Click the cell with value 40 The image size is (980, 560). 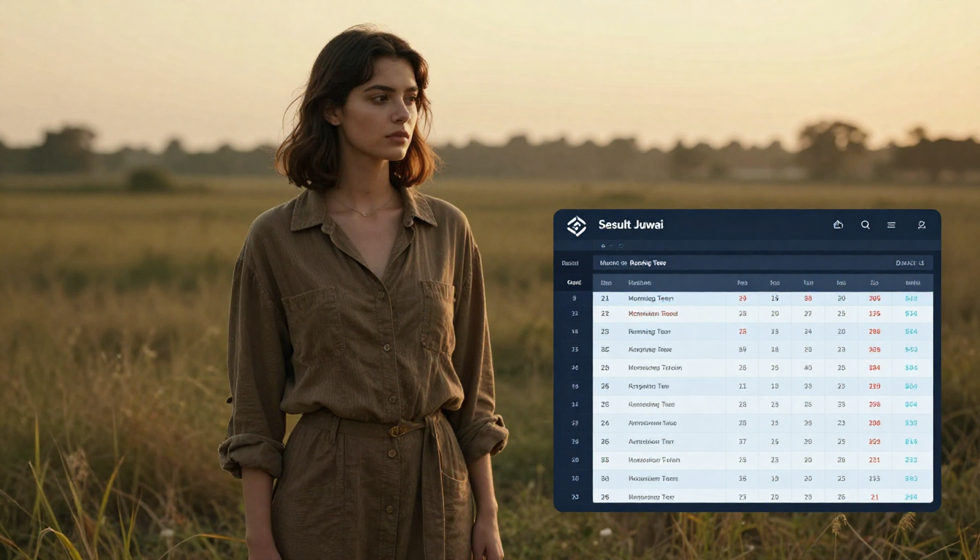click(x=808, y=367)
